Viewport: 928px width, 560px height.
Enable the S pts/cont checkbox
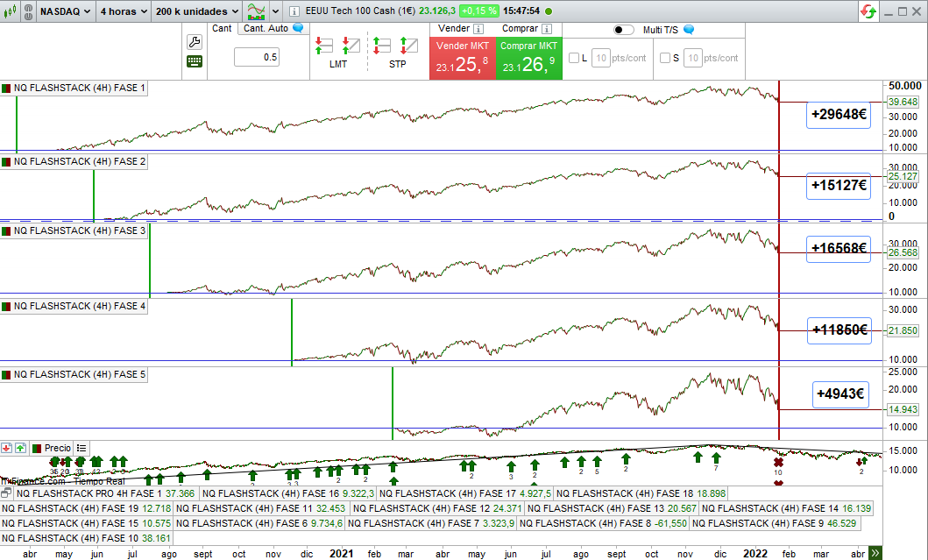pyautogui.click(x=665, y=58)
